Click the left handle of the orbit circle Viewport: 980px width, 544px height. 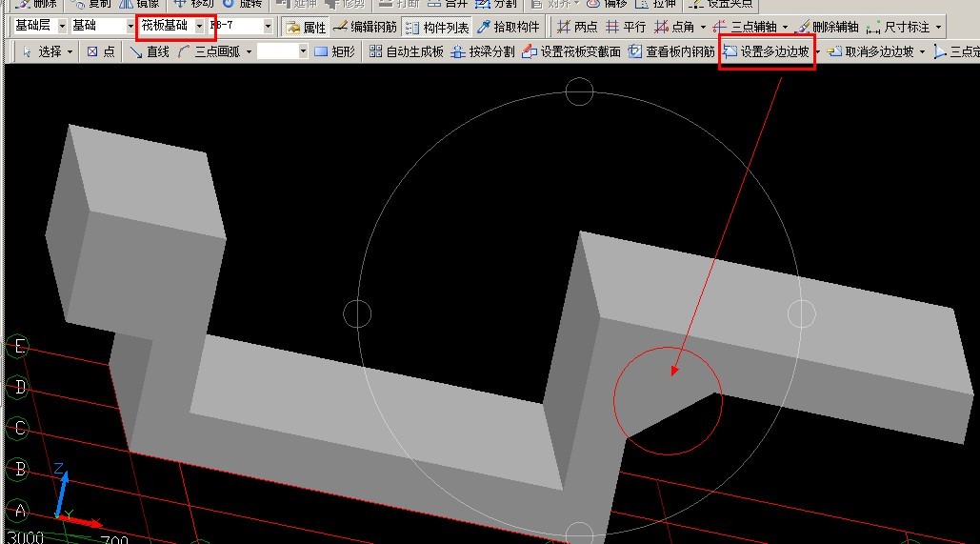tap(357, 313)
